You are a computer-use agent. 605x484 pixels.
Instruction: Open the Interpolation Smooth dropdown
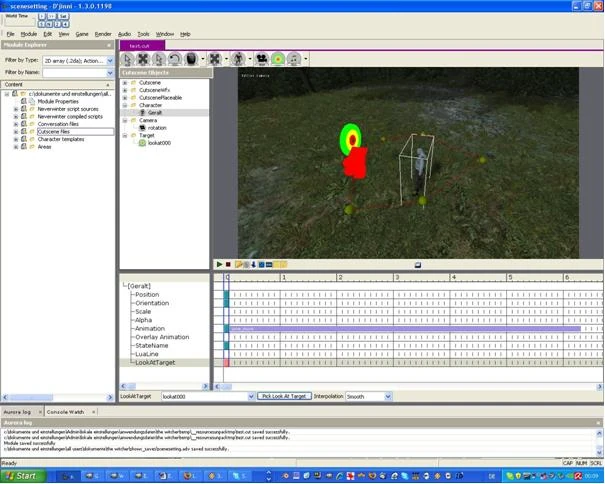pyautogui.click(x=388, y=396)
